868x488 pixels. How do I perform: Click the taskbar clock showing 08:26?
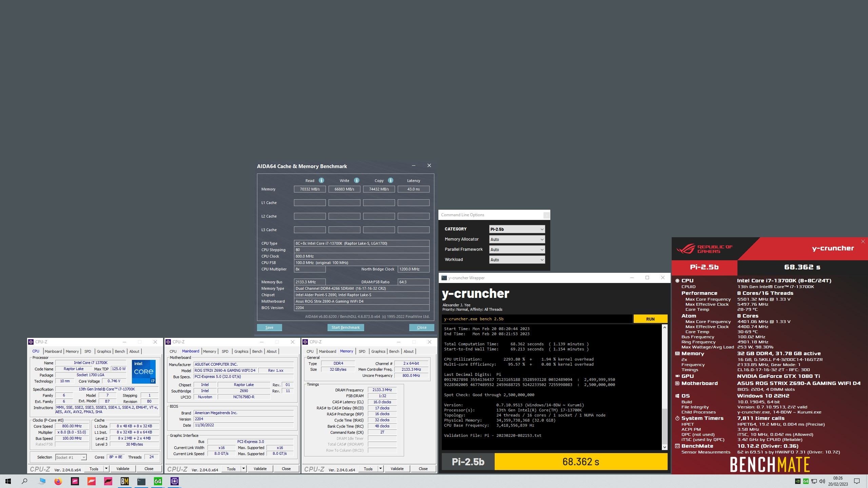838,478
